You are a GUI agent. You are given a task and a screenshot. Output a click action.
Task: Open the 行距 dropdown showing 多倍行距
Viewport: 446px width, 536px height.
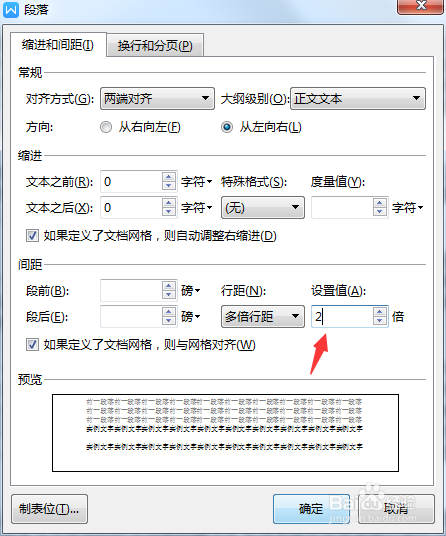tap(263, 317)
